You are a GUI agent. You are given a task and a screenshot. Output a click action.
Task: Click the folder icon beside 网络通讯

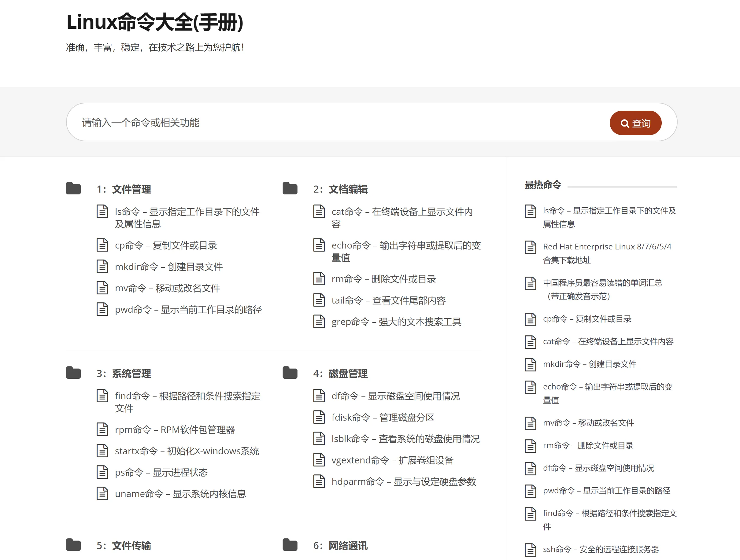(x=290, y=545)
